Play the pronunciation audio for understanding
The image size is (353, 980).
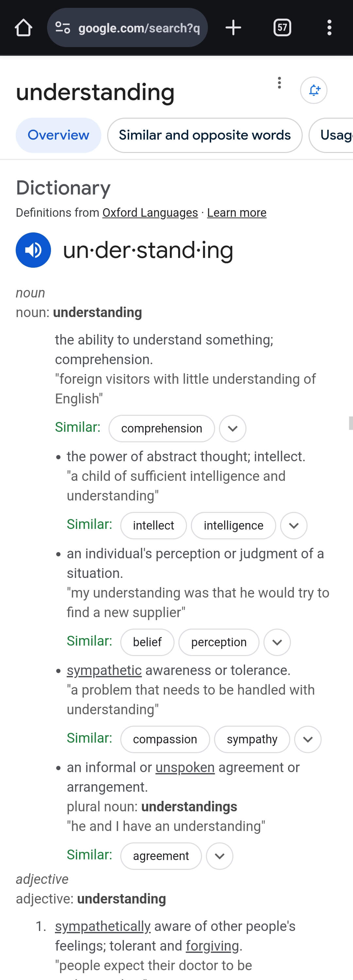33,250
